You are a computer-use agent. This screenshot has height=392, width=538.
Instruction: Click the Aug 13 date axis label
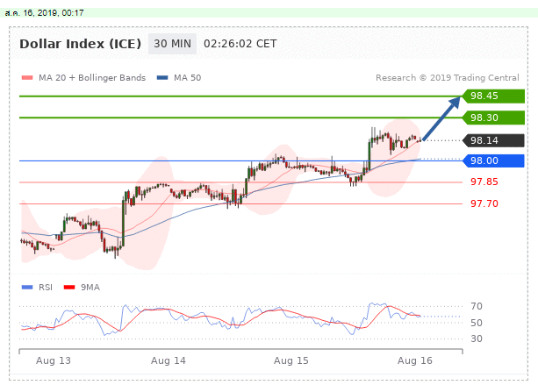click(x=54, y=360)
